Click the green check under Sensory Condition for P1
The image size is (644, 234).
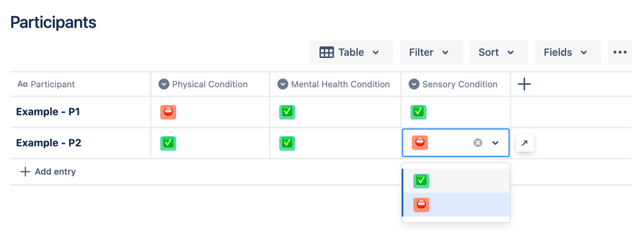[418, 112]
